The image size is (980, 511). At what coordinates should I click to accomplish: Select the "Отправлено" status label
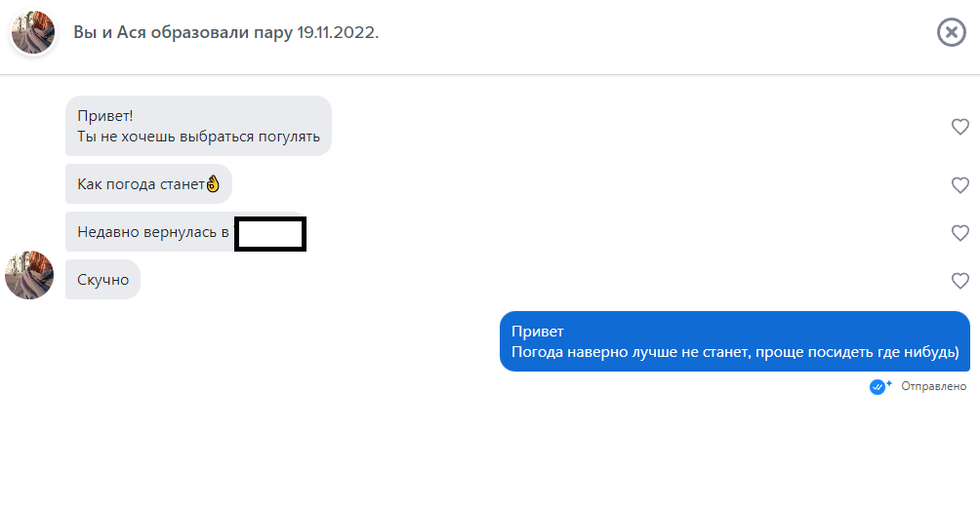tap(933, 386)
